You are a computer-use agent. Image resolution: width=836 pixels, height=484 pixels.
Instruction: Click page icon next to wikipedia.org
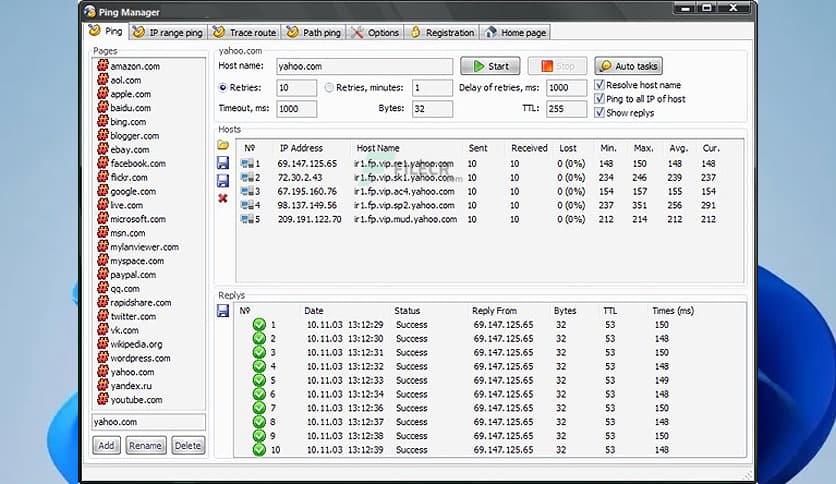pyautogui.click(x=102, y=344)
